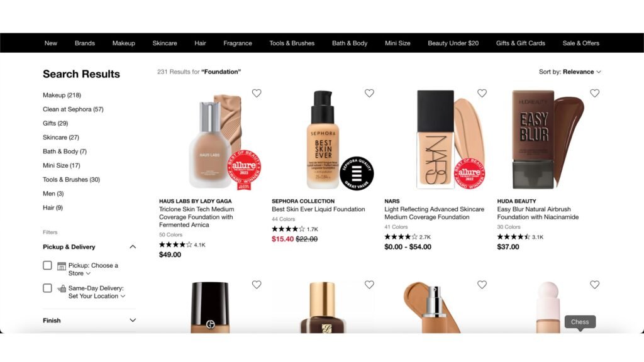Open the Sort by Relevance dropdown

[x=570, y=72]
